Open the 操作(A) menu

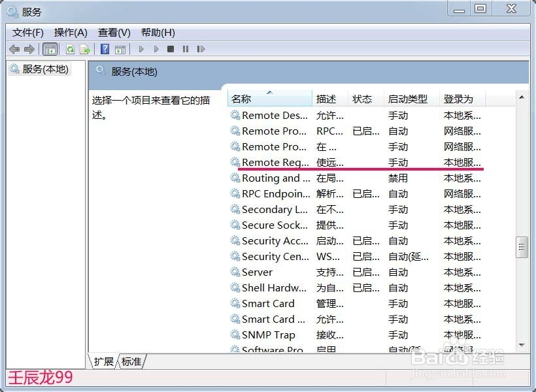(70, 32)
